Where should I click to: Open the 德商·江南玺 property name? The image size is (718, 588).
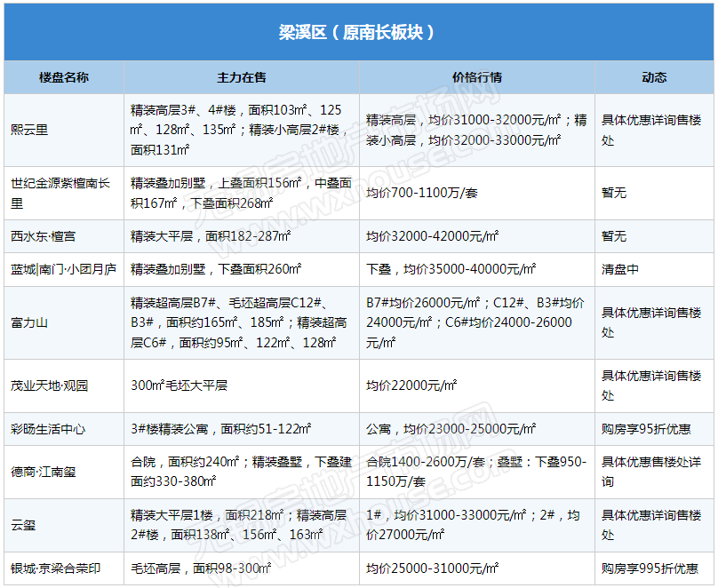point(44,472)
